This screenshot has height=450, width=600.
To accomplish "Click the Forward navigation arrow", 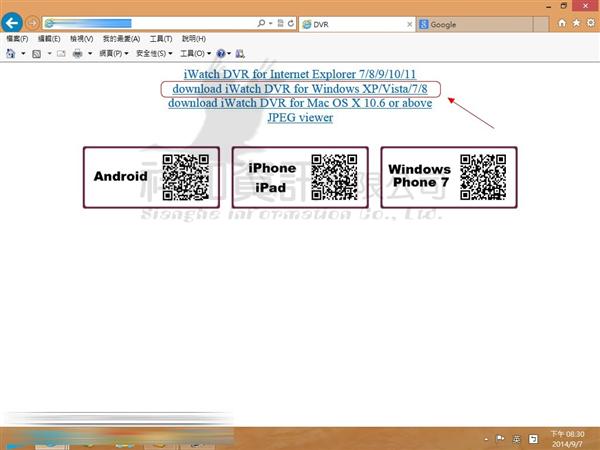I will click(33, 22).
